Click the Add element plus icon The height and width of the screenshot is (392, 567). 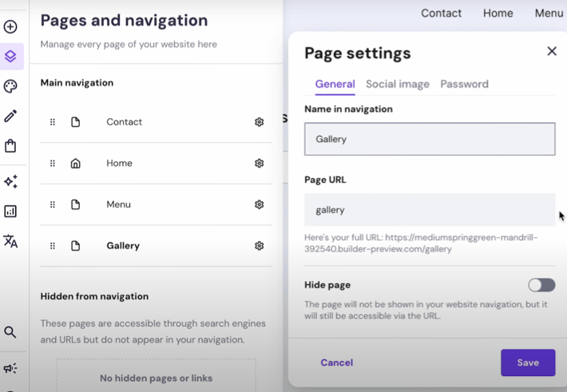[10, 27]
